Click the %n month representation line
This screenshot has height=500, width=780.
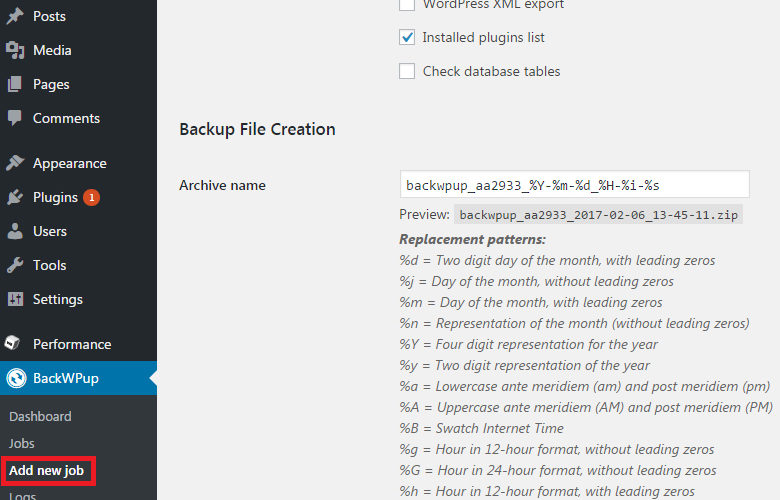(x=574, y=323)
